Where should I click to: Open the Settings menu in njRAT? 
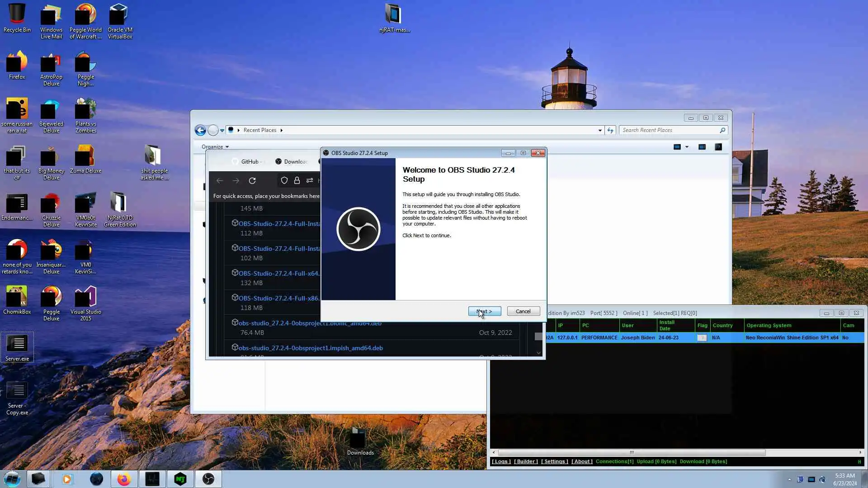(x=554, y=461)
